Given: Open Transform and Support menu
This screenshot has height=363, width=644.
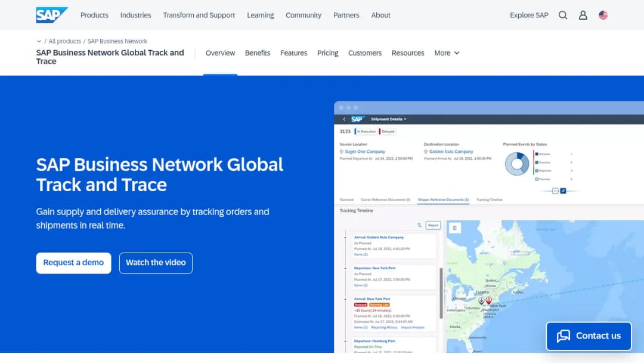Looking at the screenshot, I should tap(199, 15).
